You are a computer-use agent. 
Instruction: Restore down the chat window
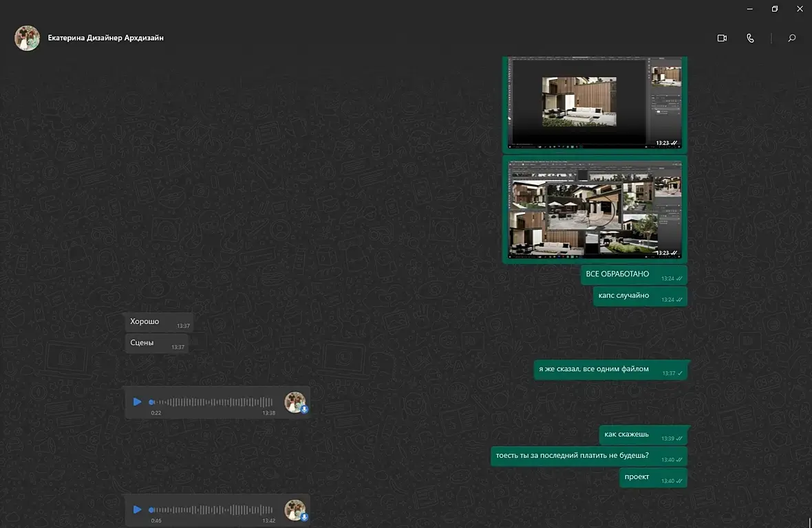775,9
